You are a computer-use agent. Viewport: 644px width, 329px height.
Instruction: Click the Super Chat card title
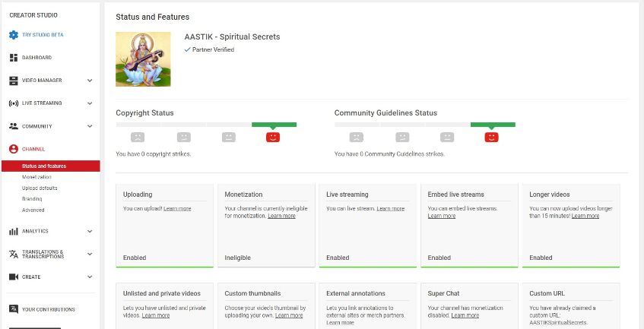443,294
